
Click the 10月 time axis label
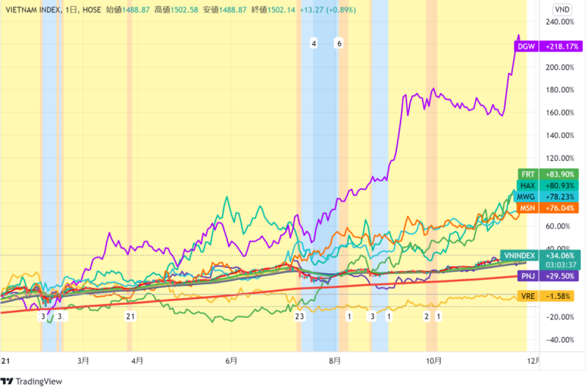[434, 361]
